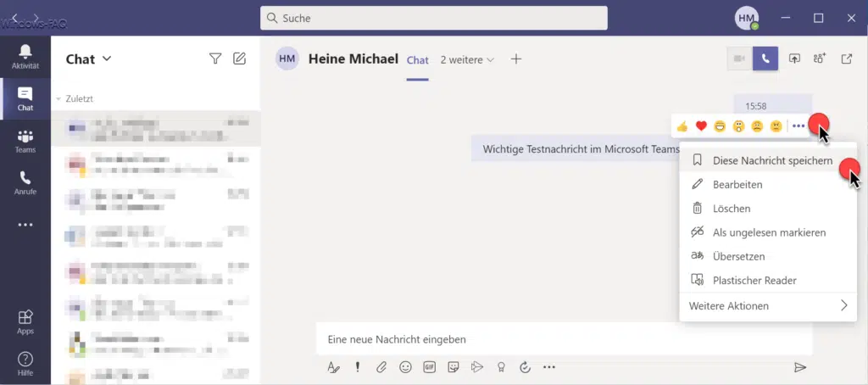868x385 pixels.
Task: Start a new chat with compose icon
Action: click(x=240, y=59)
